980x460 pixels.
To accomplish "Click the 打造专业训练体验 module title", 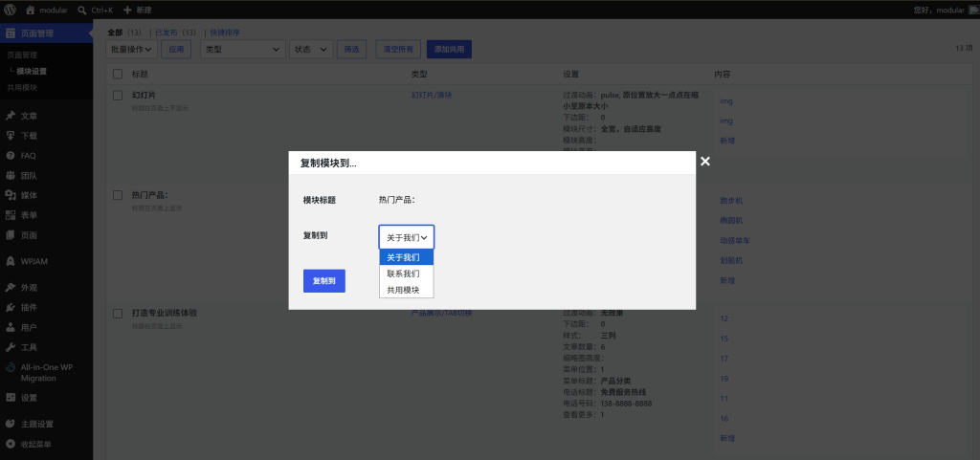I will 165,314.
